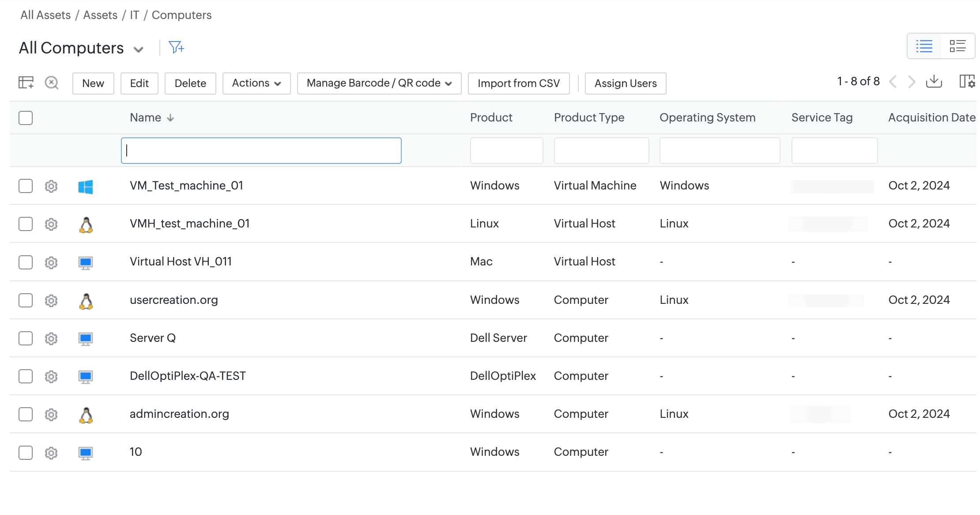Click Windows icon of VM_Test_machine_01
The width and height of the screenshot is (980, 515).
point(86,186)
